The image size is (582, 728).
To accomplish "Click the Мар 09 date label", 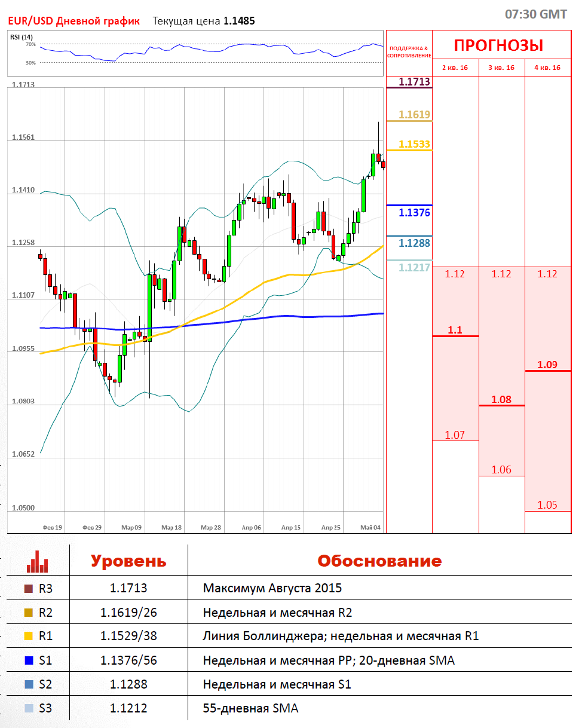I will point(131,528).
